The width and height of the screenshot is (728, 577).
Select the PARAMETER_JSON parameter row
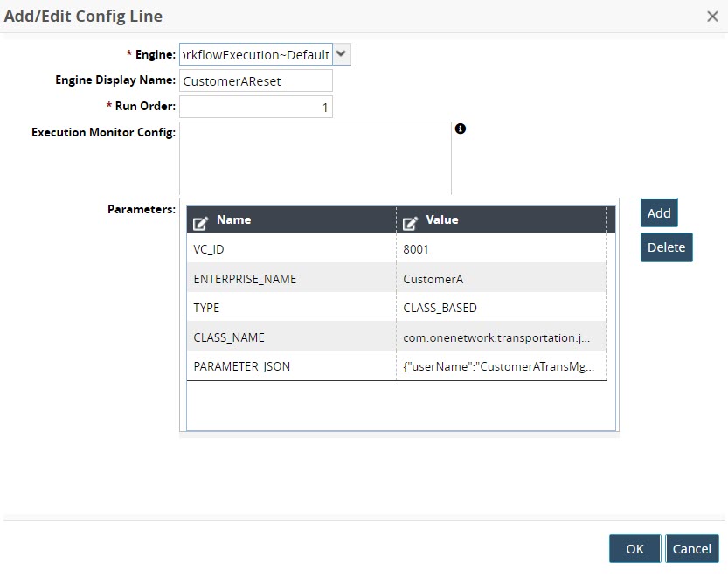(x=290, y=366)
